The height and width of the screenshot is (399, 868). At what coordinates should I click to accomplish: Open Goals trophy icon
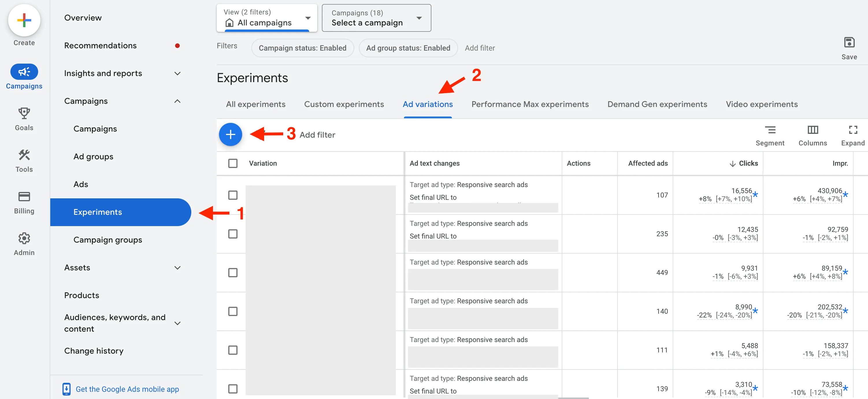pos(24,113)
